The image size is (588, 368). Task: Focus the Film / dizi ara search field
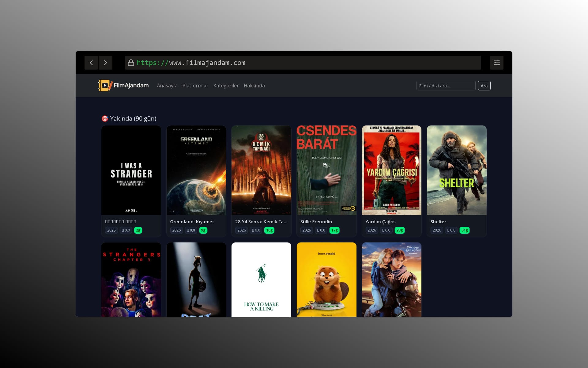[x=446, y=86]
